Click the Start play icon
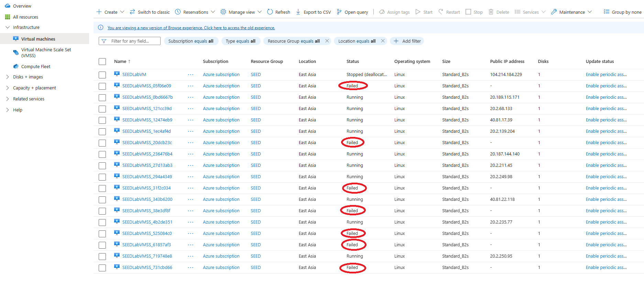 click(x=418, y=12)
